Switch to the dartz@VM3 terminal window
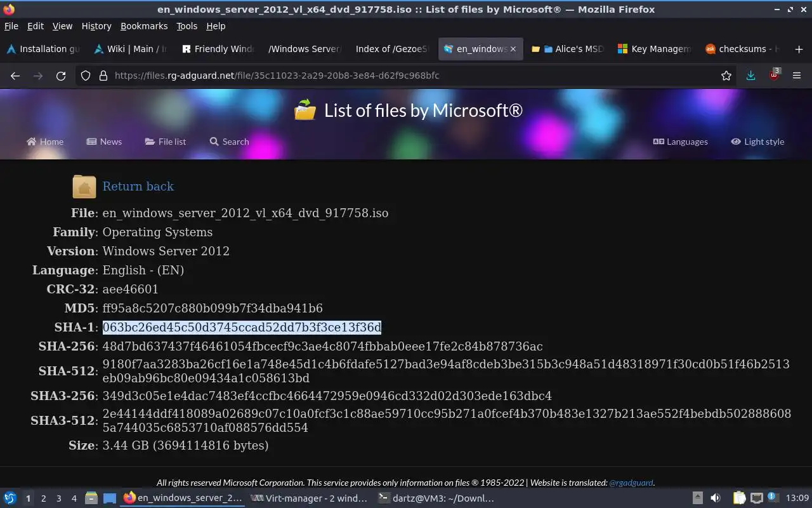 click(436, 498)
